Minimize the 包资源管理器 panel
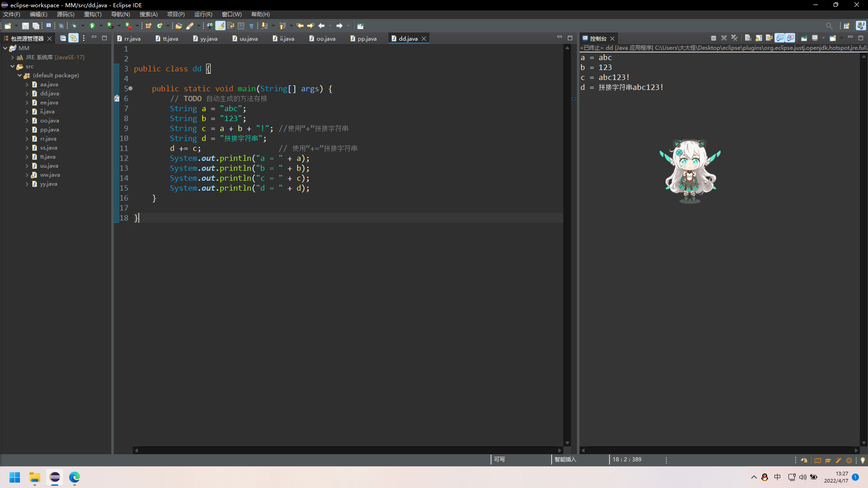 [94, 38]
